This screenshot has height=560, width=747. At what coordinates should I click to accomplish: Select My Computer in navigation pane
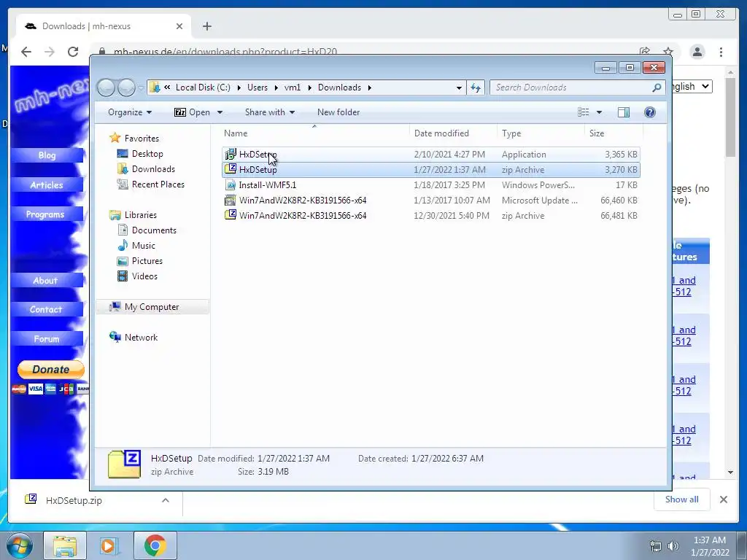(152, 307)
